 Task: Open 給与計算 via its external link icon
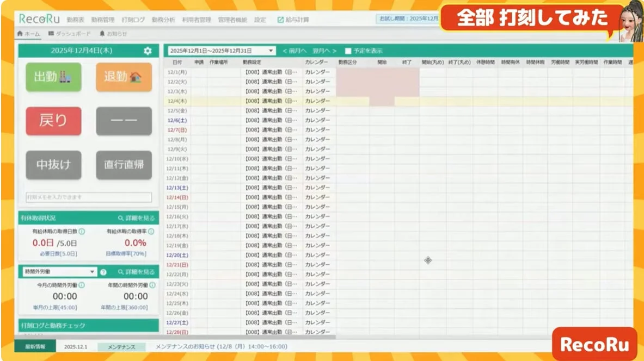point(279,18)
